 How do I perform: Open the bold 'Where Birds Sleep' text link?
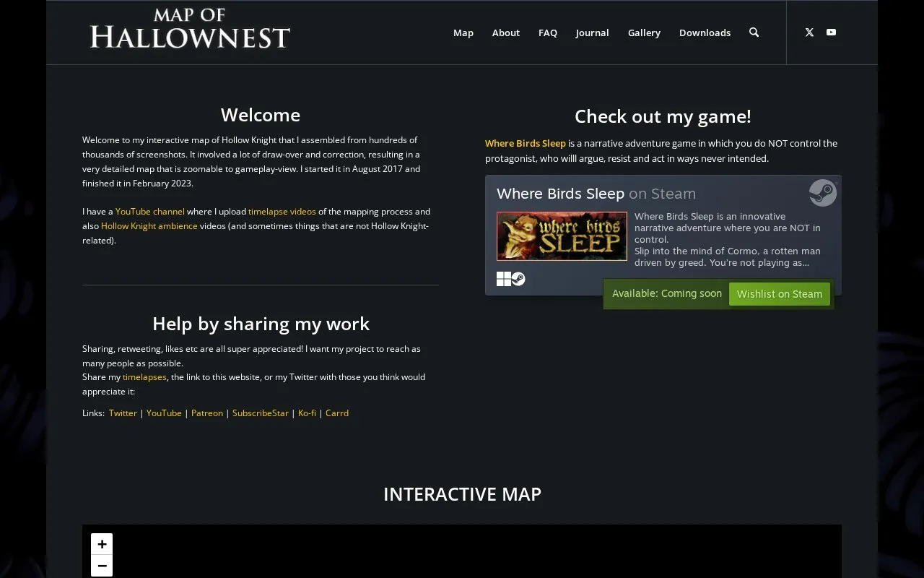click(526, 144)
